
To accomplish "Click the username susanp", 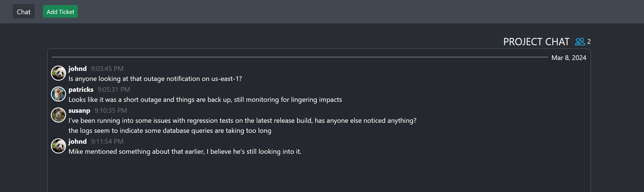I will tap(79, 111).
